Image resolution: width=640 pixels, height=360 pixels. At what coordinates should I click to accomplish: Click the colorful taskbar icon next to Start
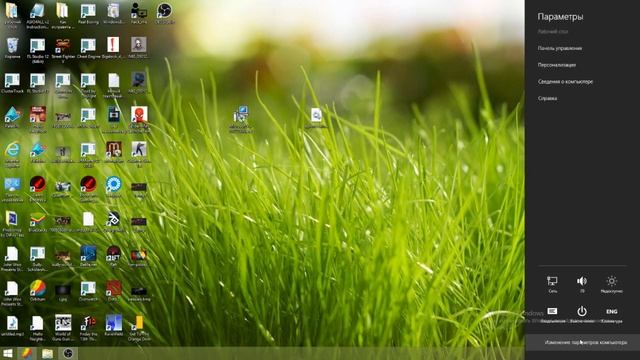27,353
